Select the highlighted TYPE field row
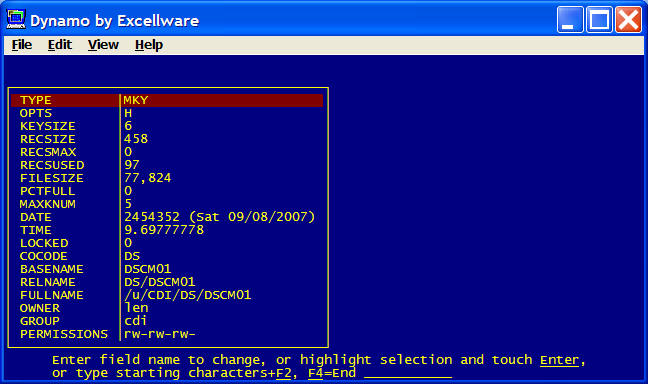This screenshot has height=384, width=648. pyautogui.click(x=167, y=100)
